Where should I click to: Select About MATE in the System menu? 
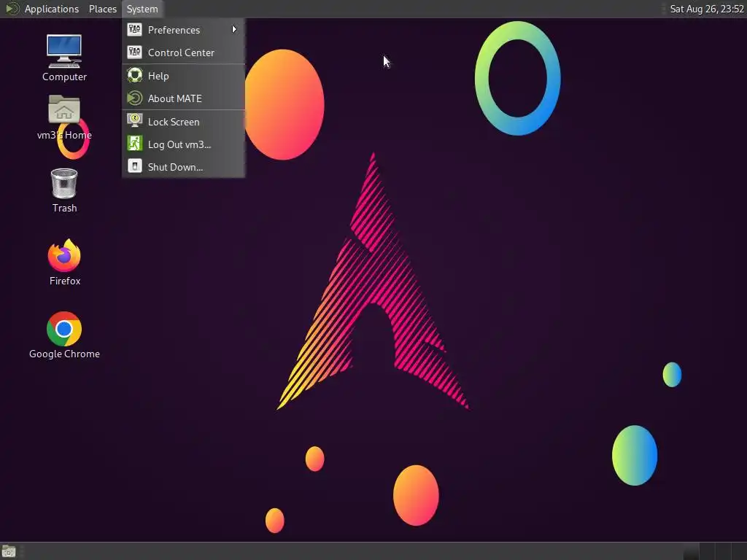(x=183, y=98)
